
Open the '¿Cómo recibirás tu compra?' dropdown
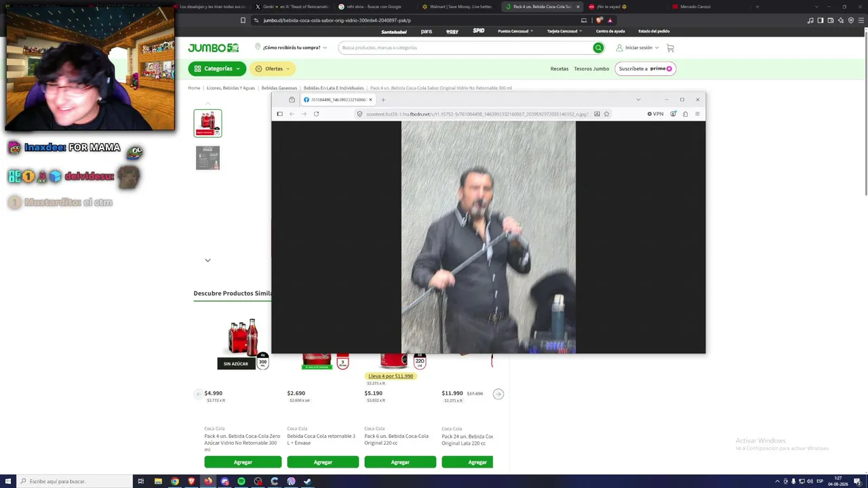pyautogui.click(x=291, y=48)
